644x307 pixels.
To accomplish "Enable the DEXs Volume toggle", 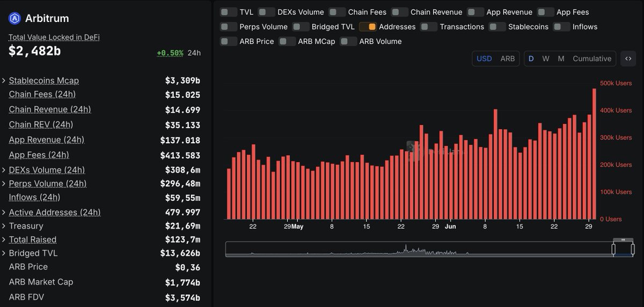I will tap(266, 12).
